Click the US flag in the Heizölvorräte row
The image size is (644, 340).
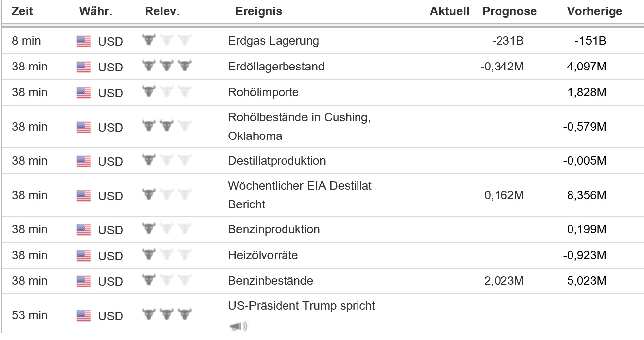[84, 256]
